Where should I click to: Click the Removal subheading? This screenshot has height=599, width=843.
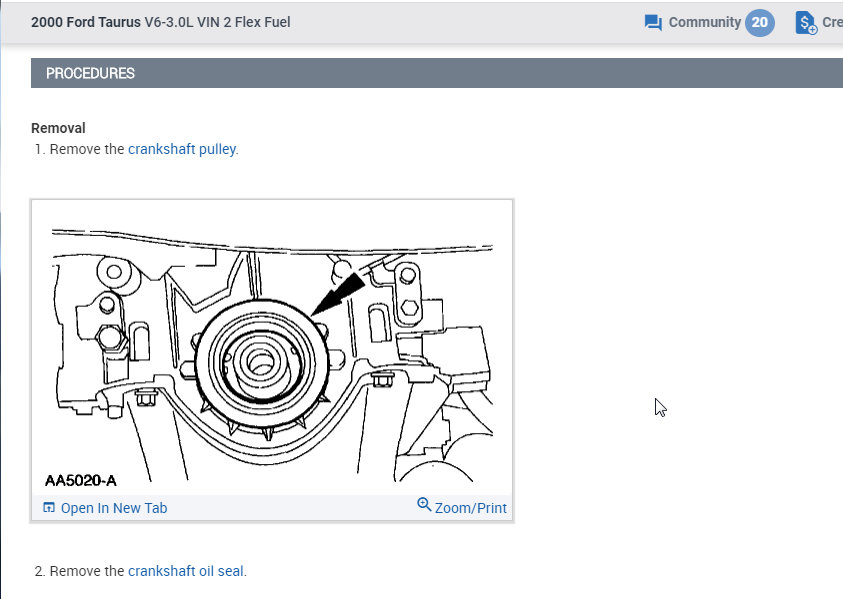click(58, 128)
